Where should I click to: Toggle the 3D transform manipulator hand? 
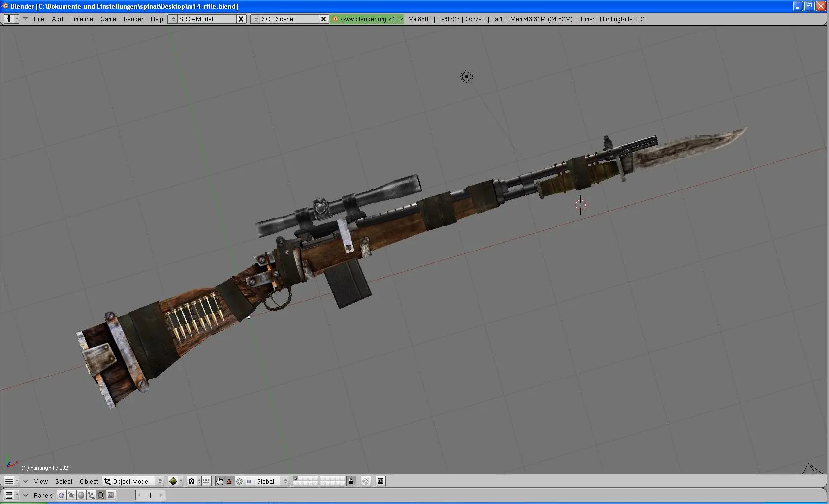[x=220, y=481]
